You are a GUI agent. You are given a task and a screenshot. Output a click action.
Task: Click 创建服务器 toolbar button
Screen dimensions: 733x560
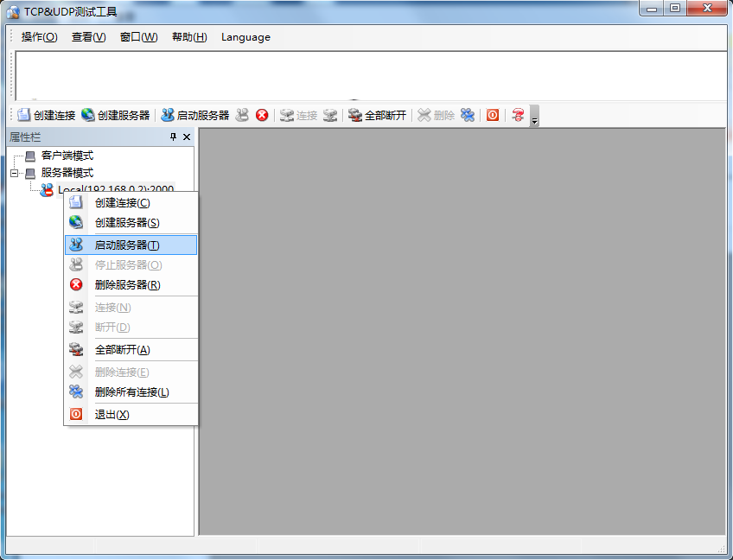(x=116, y=115)
